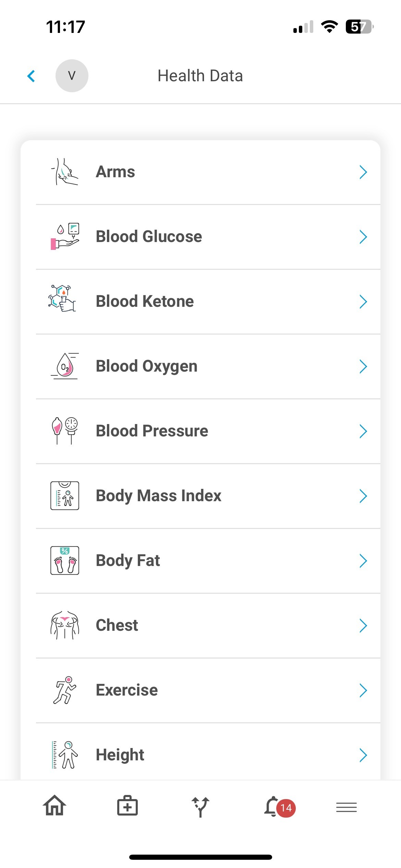The width and height of the screenshot is (401, 868).
Task: Tap the Blood Glucose meter icon
Action: coord(65,237)
